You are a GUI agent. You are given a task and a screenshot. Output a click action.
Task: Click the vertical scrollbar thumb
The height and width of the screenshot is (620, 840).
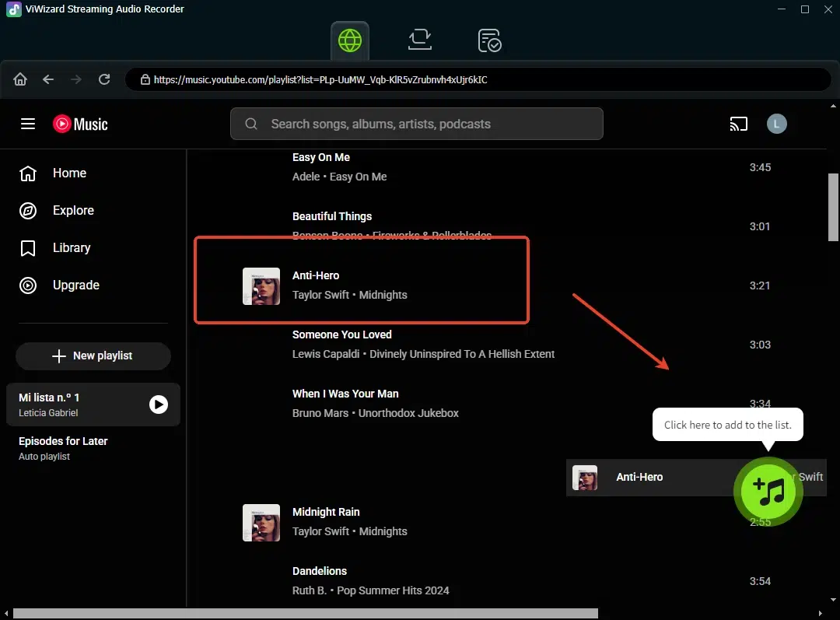click(833, 208)
